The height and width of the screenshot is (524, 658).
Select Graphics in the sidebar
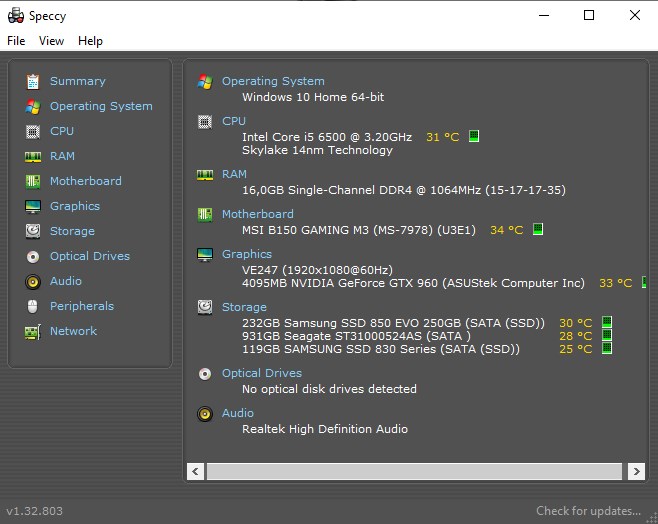click(x=75, y=206)
